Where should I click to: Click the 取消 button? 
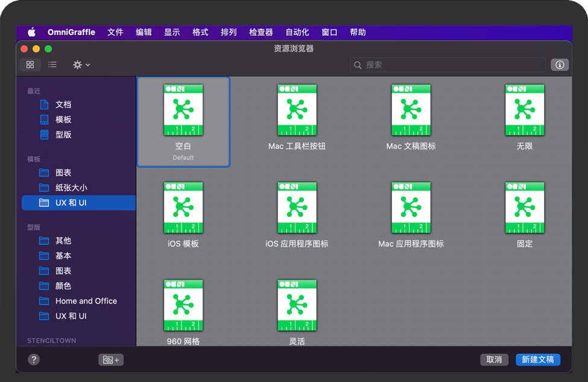(x=494, y=359)
